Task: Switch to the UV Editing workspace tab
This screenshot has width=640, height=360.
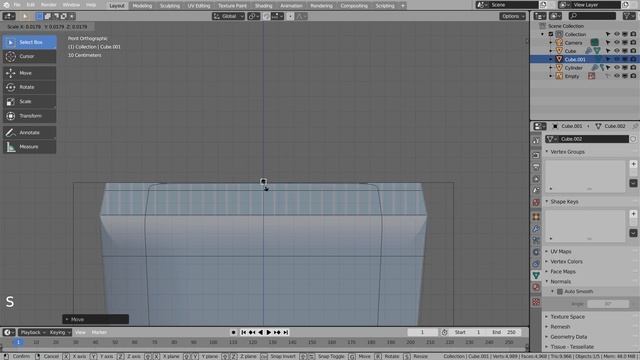Action: [199, 6]
